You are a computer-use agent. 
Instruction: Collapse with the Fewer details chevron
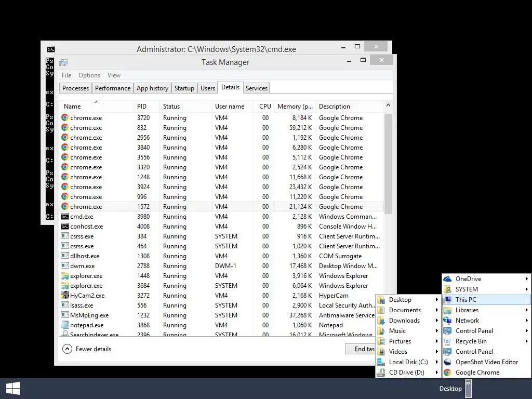point(67,349)
